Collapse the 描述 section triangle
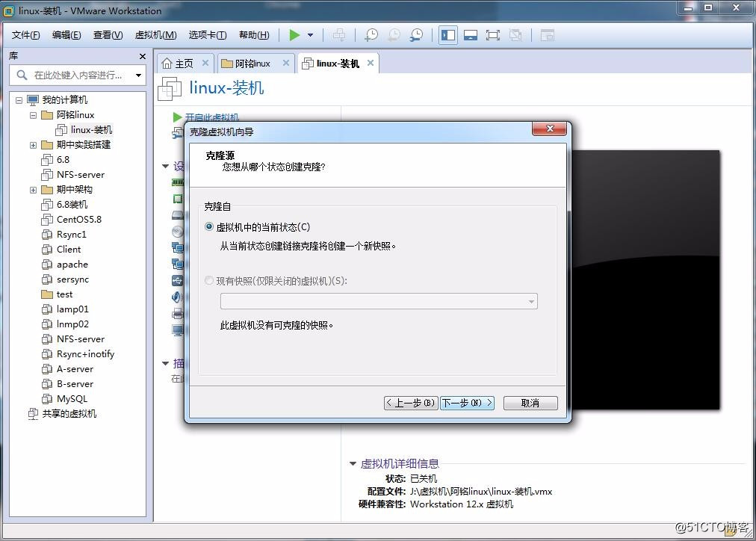This screenshot has height=541, width=756. click(x=165, y=363)
